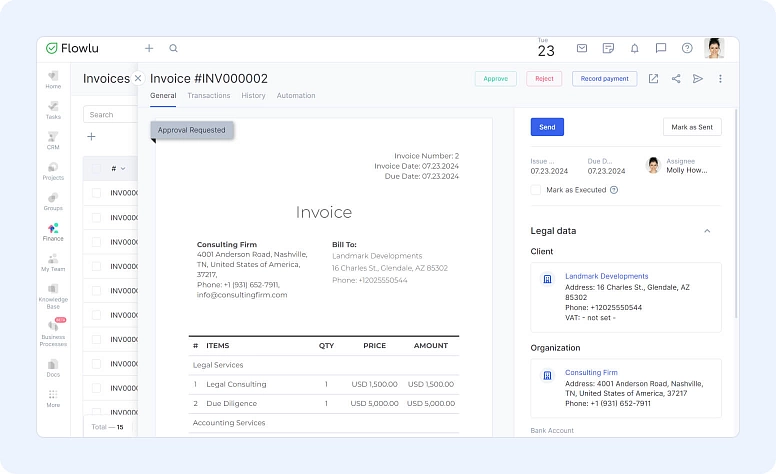
Task: Open the top bar plus create menu
Action: [x=149, y=48]
